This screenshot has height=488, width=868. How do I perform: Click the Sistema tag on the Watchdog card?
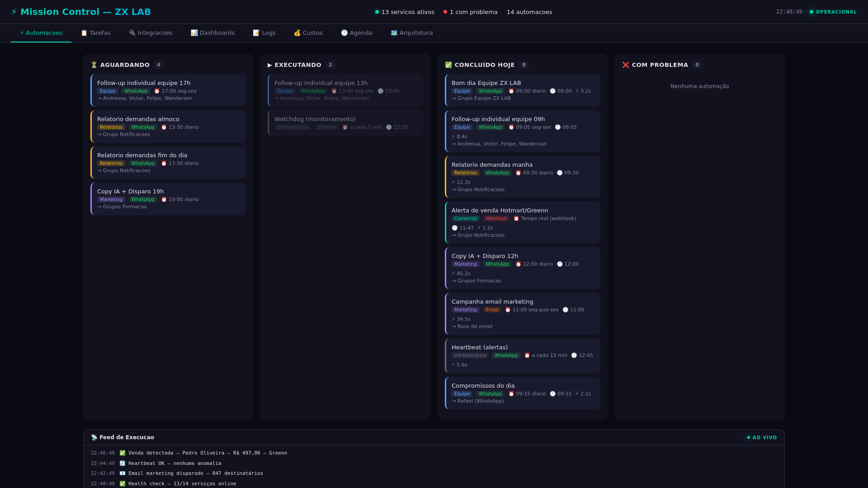326,127
